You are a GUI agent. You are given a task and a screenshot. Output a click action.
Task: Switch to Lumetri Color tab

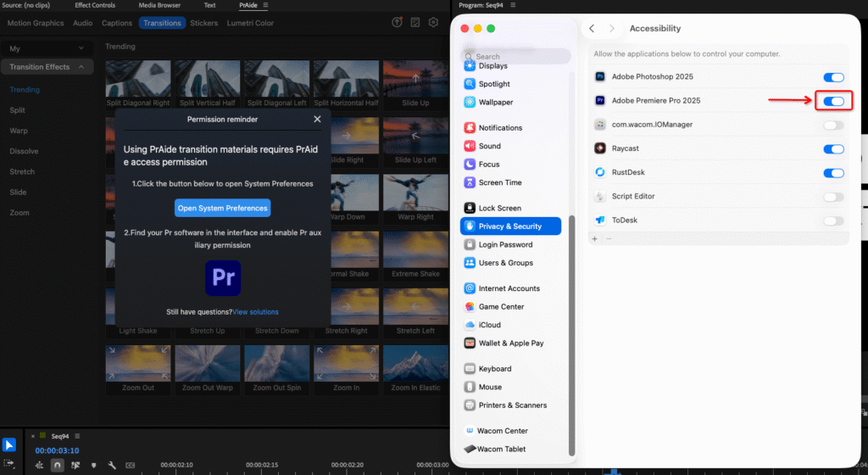pyautogui.click(x=250, y=23)
